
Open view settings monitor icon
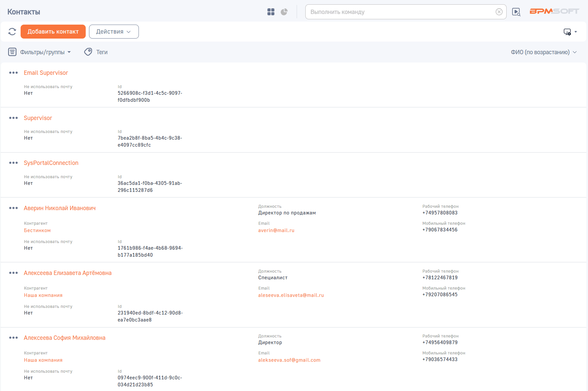(567, 32)
